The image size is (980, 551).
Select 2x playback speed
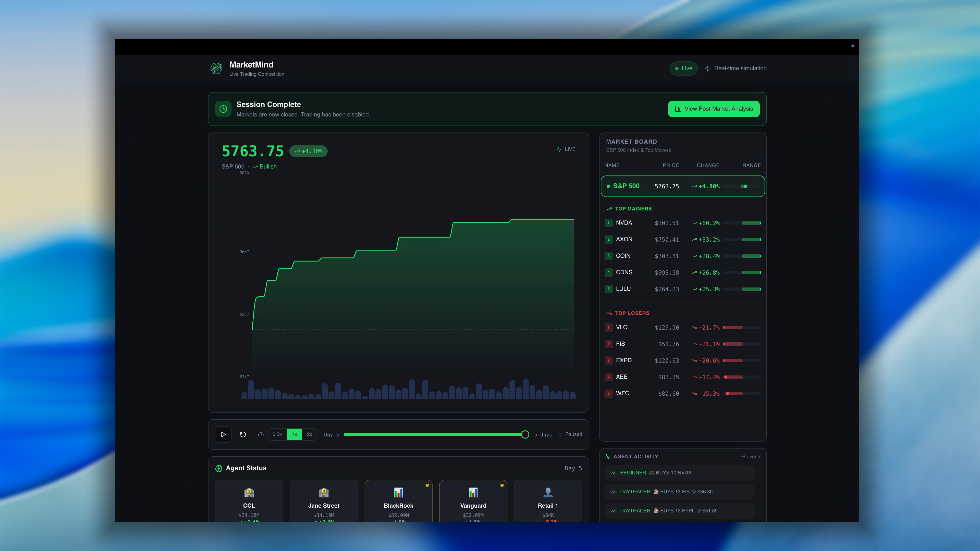[309, 434]
